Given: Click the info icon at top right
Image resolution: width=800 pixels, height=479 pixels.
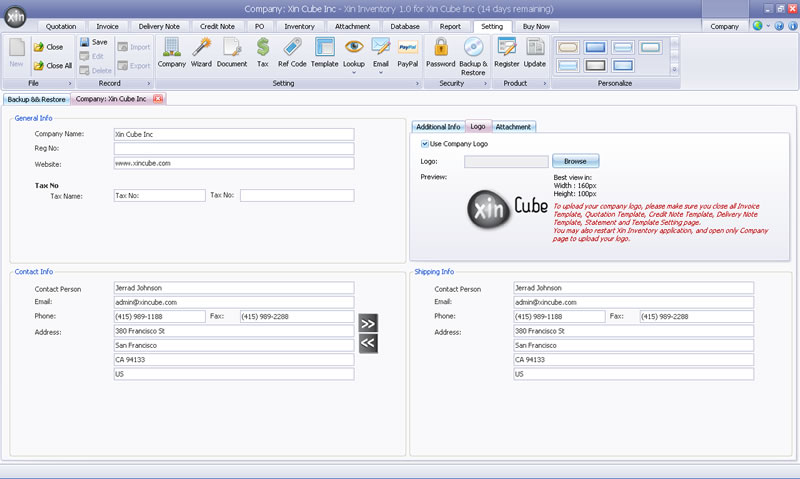Looking at the screenshot, I should (x=793, y=26).
